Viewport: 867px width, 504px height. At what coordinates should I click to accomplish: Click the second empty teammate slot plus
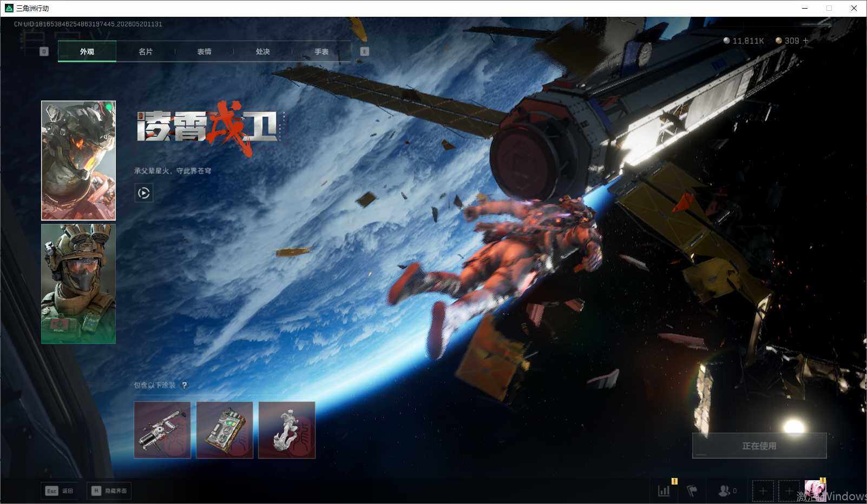(789, 491)
